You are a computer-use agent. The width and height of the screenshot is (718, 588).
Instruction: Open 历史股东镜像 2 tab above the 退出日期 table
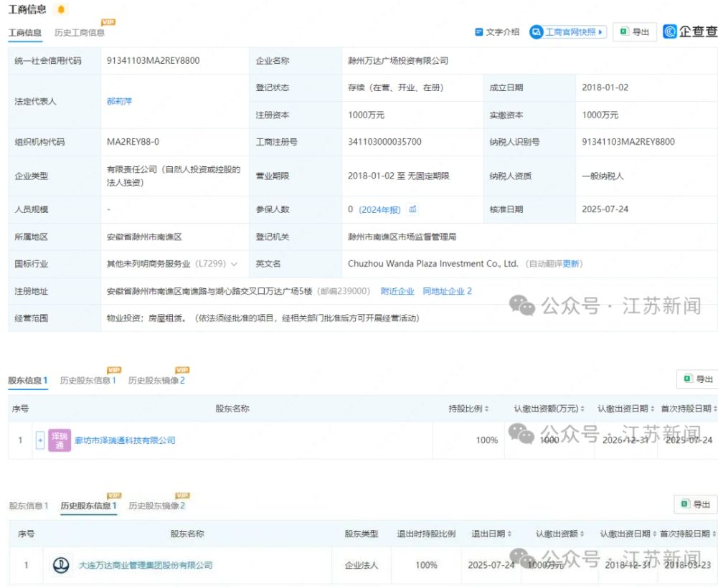coord(156,506)
